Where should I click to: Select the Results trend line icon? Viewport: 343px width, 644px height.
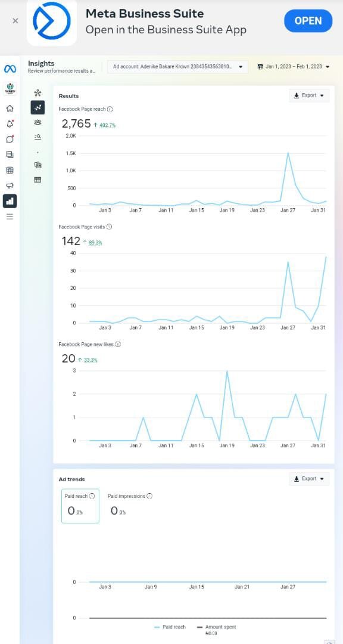38,107
